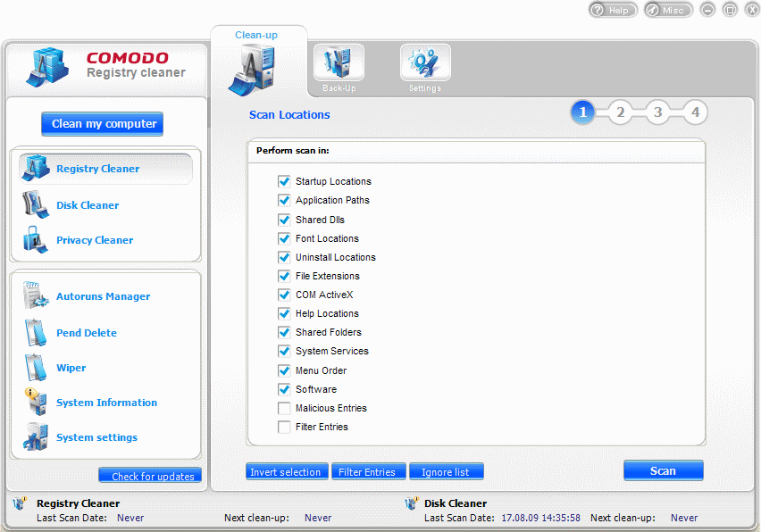
Task: Open System Information label
Action: [106, 403]
